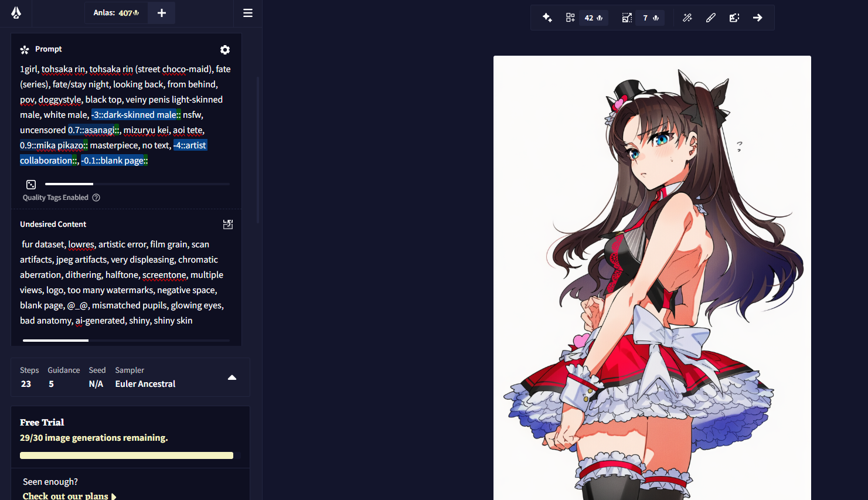Click the 29/30 image generations remaining text
This screenshot has width=868, height=500.
click(94, 438)
